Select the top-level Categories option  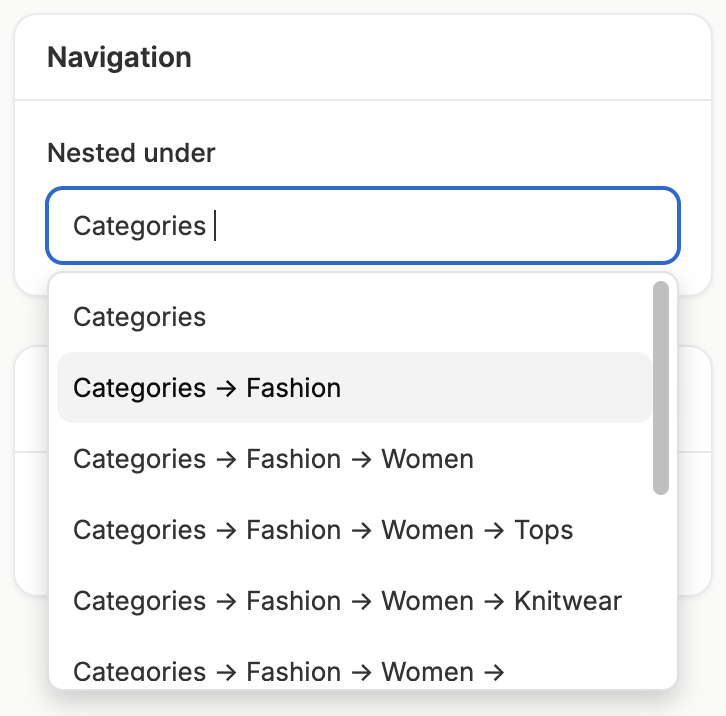coord(140,317)
